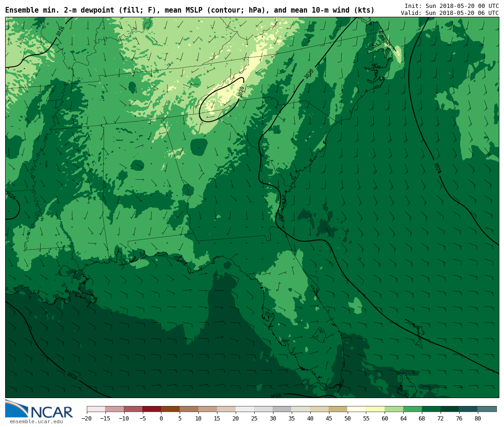Screen dimensions: 504x427
Task: Select the rightmost teal-gray swatch past 80
Action: (487, 409)
